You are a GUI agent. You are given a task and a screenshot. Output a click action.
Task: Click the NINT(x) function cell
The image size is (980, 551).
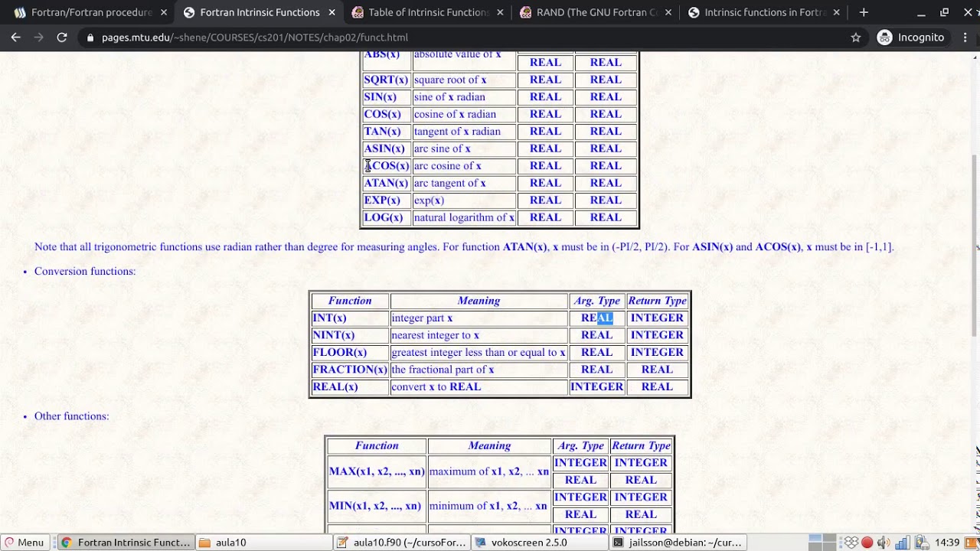pos(350,335)
